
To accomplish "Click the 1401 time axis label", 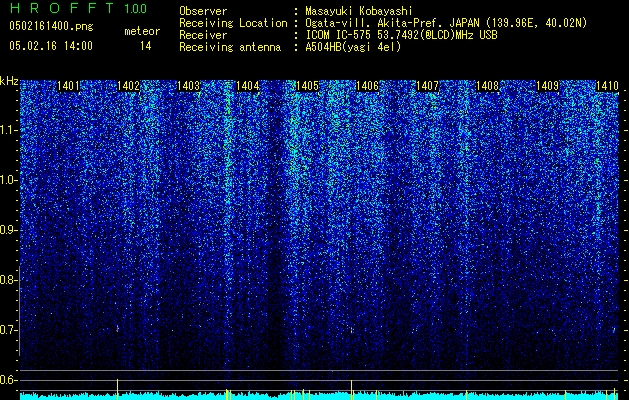I will click(x=68, y=86).
